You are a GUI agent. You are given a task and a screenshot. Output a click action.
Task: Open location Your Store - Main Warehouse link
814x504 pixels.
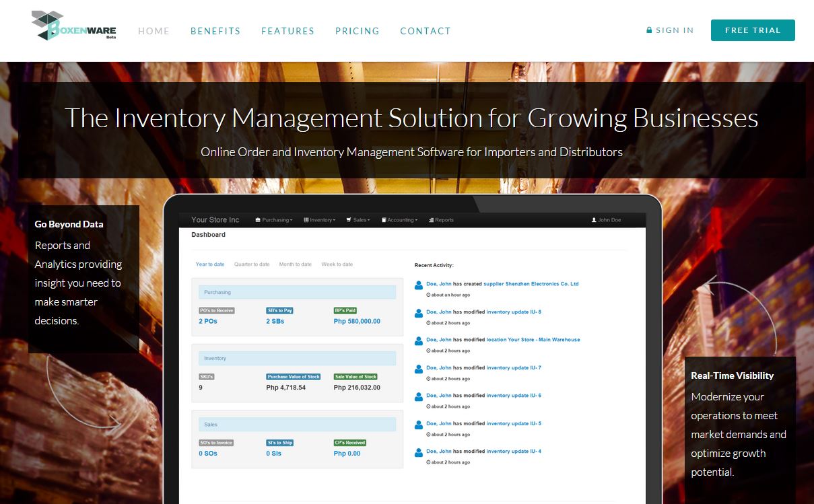(x=533, y=340)
